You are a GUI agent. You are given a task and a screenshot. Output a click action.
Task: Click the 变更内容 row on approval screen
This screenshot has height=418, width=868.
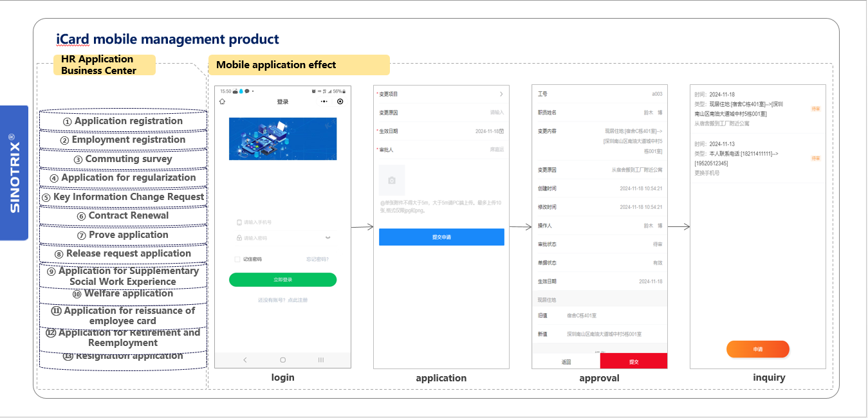[600, 141]
